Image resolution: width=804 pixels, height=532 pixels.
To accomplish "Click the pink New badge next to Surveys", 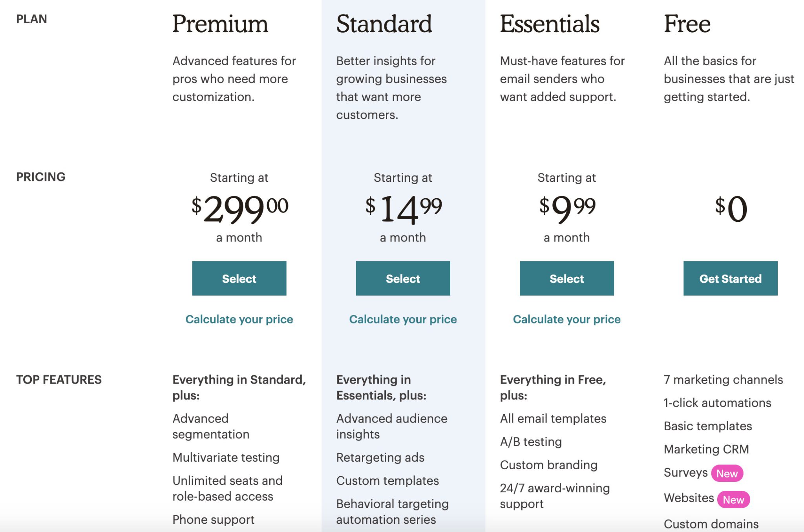I will 727,473.
